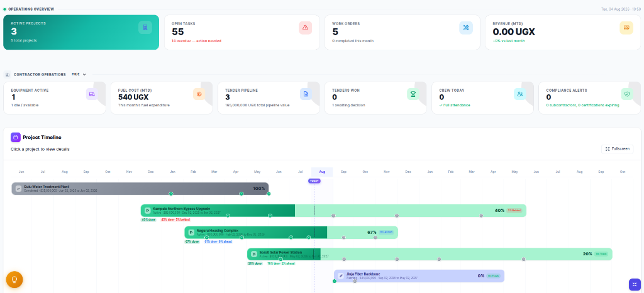
Task: Click the last gray milestone on Soroti bar
Action: pyautogui.click(x=524, y=259)
